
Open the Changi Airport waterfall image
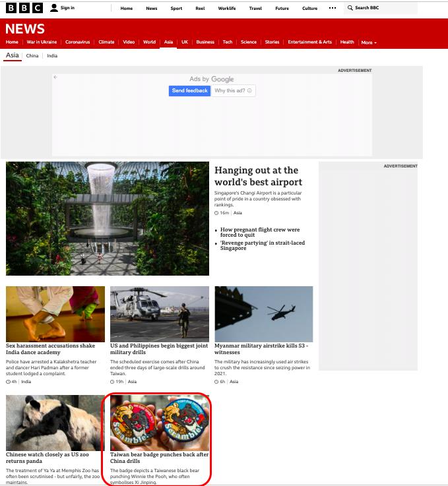click(x=108, y=218)
